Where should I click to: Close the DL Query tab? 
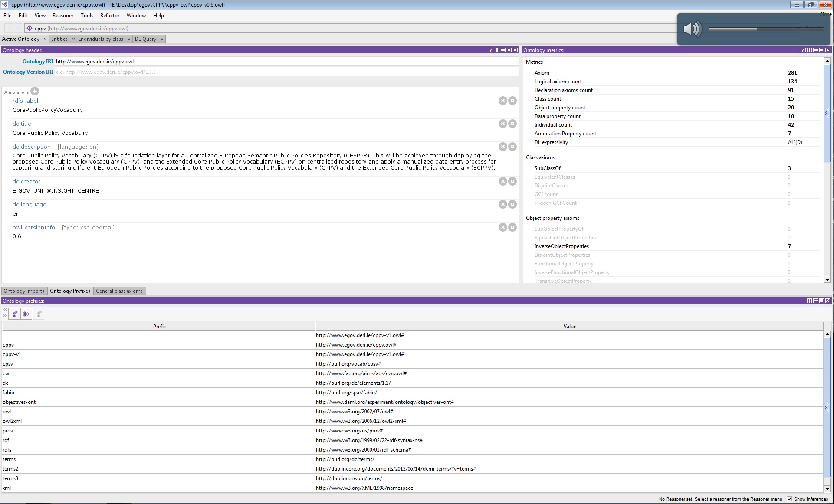coord(162,39)
